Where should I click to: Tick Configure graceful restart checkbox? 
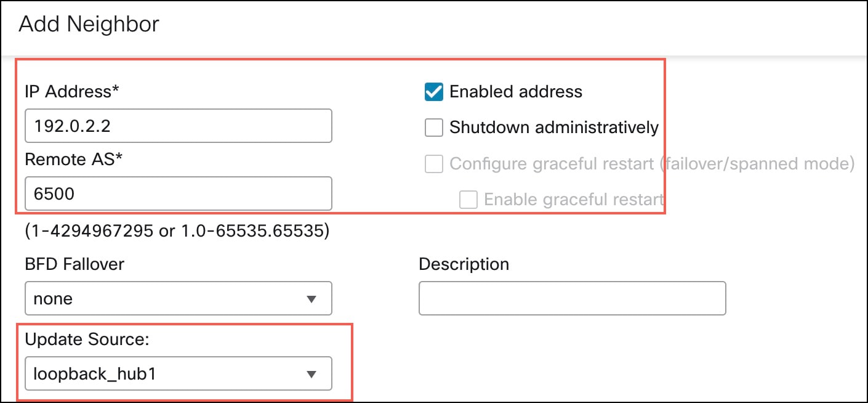coord(434,164)
